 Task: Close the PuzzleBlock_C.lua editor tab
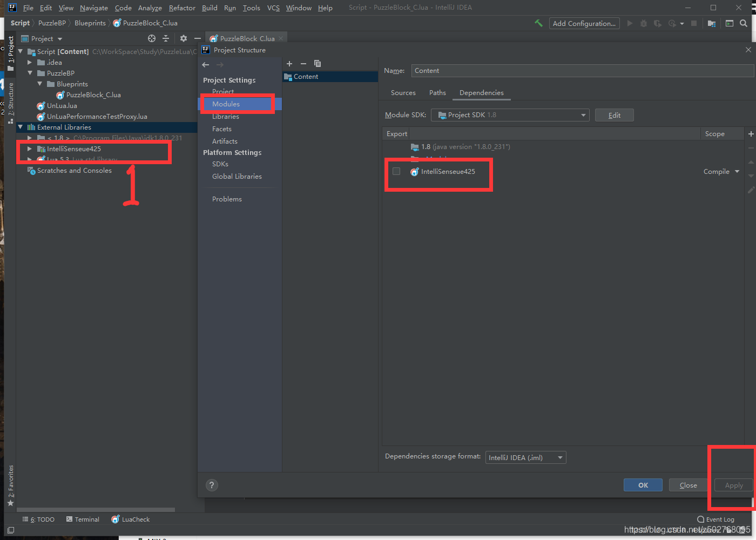pos(281,38)
